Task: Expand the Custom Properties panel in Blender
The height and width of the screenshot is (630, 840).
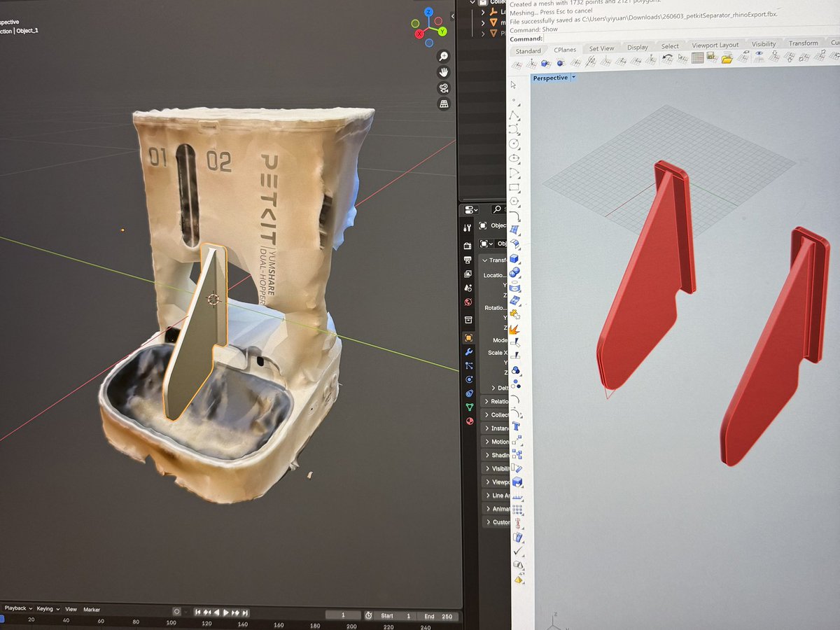Action: pos(497,522)
